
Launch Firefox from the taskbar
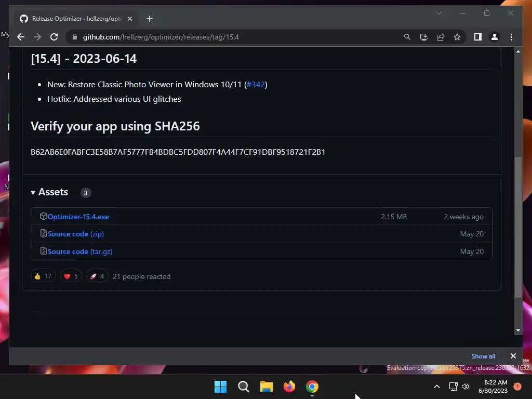[289, 387]
